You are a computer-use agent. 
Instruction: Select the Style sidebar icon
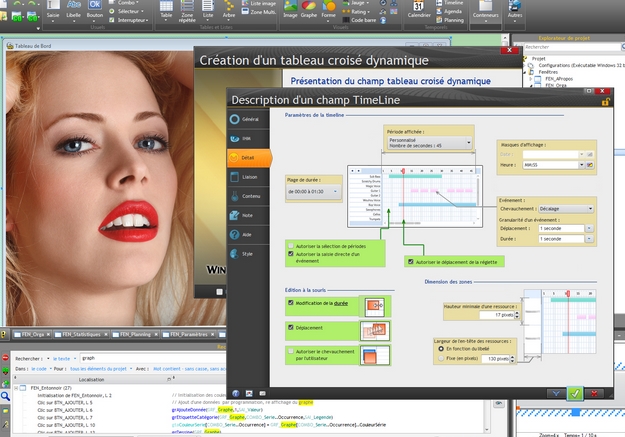pyautogui.click(x=234, y=254)
